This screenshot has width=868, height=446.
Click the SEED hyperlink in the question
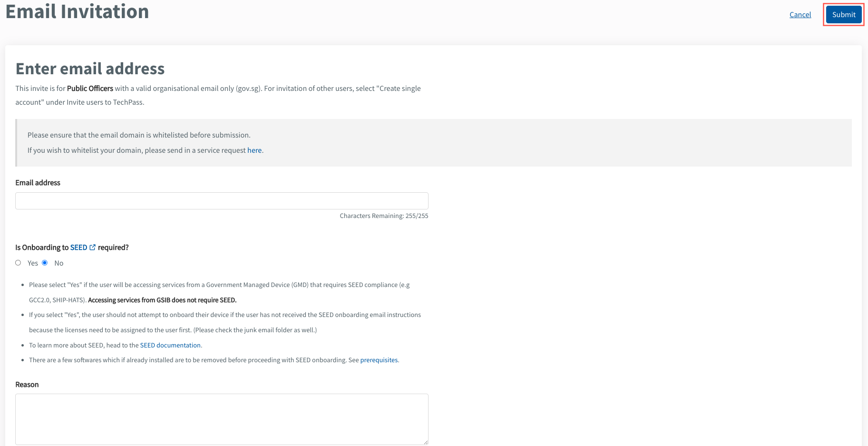78,247
